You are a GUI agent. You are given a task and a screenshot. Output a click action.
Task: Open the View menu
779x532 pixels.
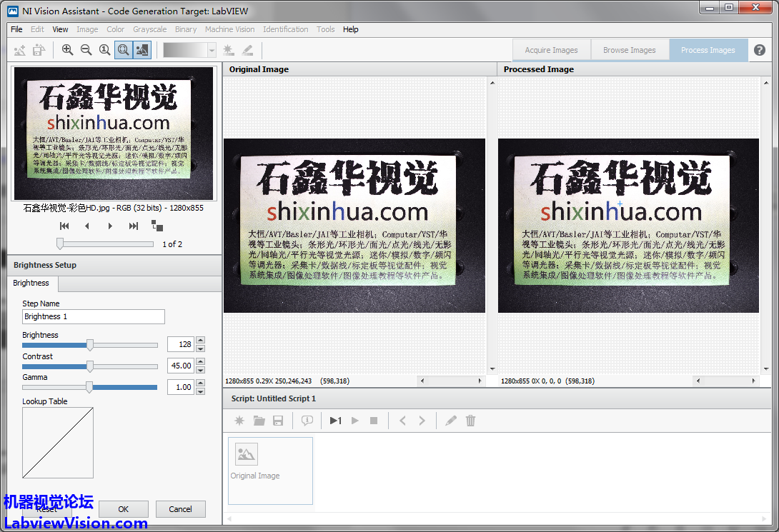60,29
